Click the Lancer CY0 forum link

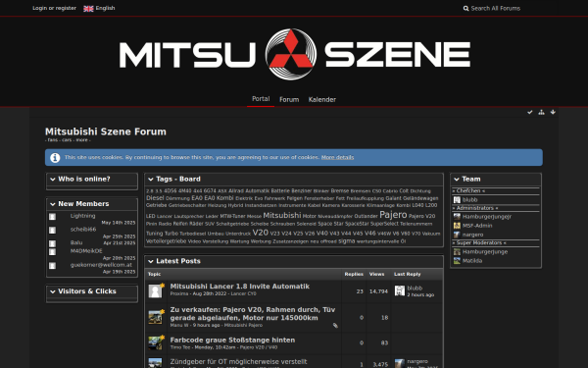243,293
